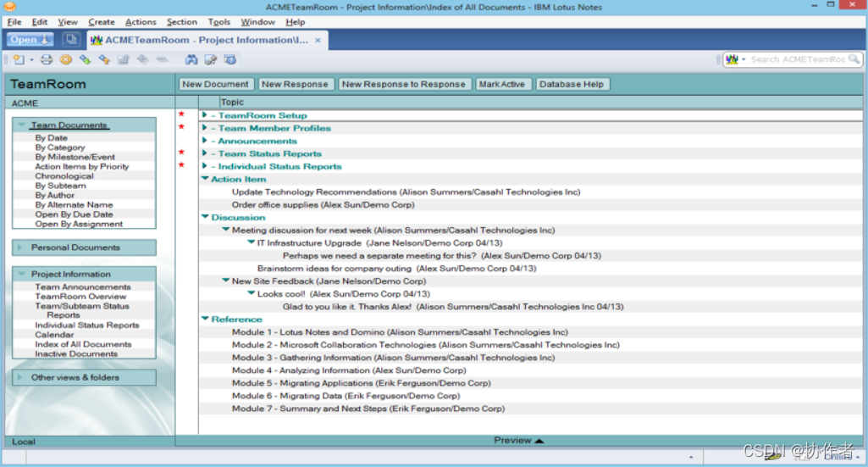Viewport: 868px width, 467px height.
Task: Click the binoculars find icon
Action: pyautogui.click(x=191, y=59)
